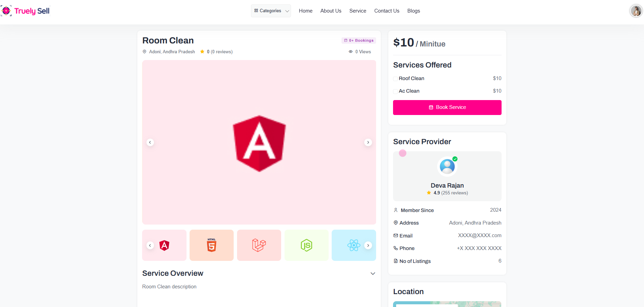Select the HTML5 thumbnail image
This screenshot has height=307, width=644.
pos(212,245)
